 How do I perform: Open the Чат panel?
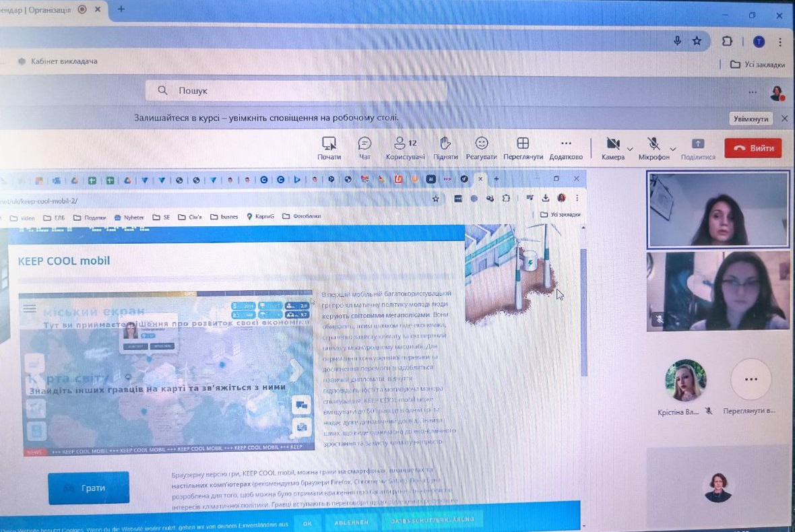(364, 148)
